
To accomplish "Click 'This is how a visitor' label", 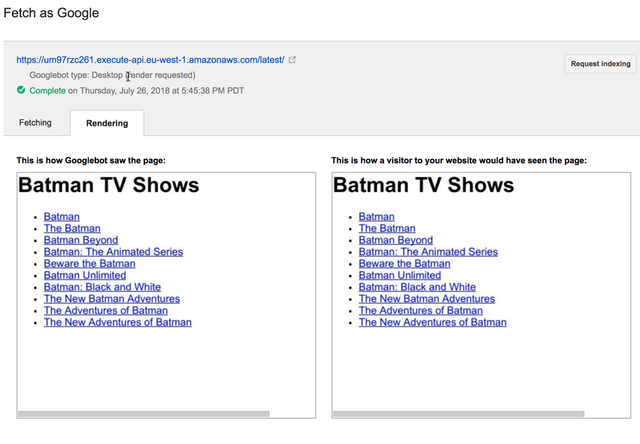I will click(459, 160).
